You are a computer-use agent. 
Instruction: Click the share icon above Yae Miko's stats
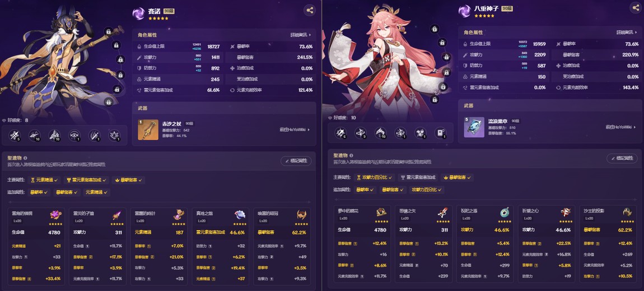[x=636, y=7]
